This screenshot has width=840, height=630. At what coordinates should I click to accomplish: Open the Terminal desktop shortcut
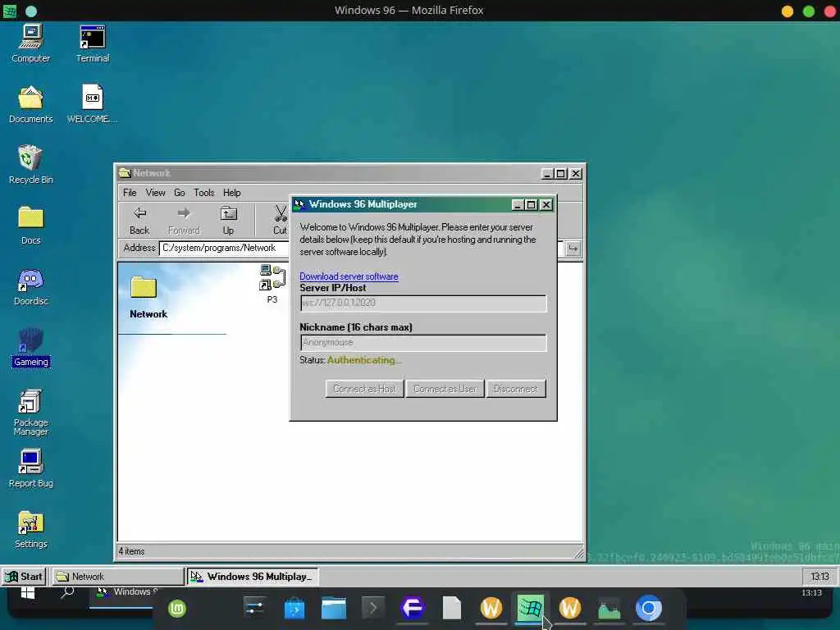click(92, 44)
